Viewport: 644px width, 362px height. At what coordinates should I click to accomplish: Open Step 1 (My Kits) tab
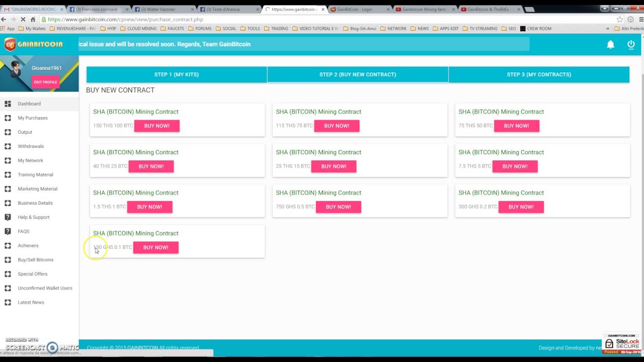(x=177, y=74)
